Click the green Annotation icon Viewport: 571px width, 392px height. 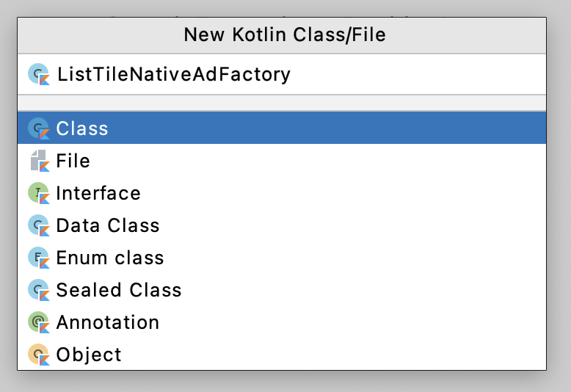tap(38, 322)
